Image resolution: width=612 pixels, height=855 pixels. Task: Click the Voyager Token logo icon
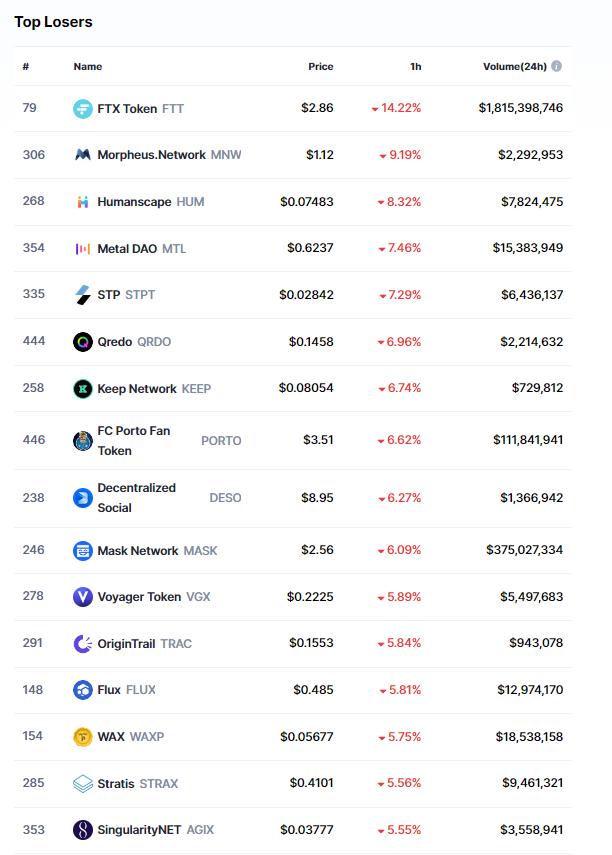point(83,597)
